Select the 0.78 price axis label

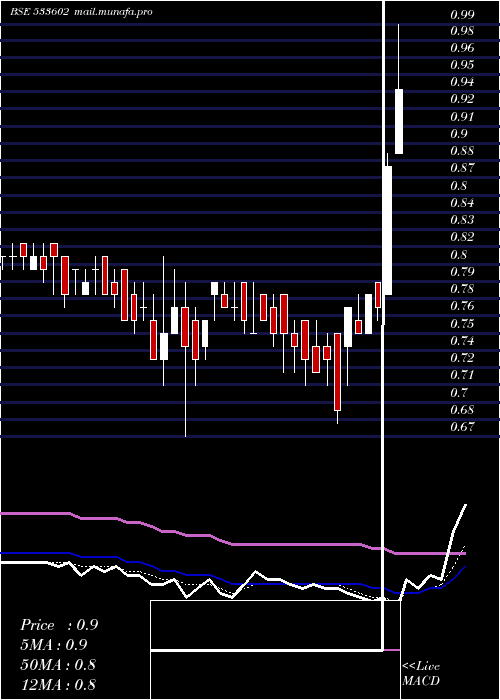pos(462,289)
